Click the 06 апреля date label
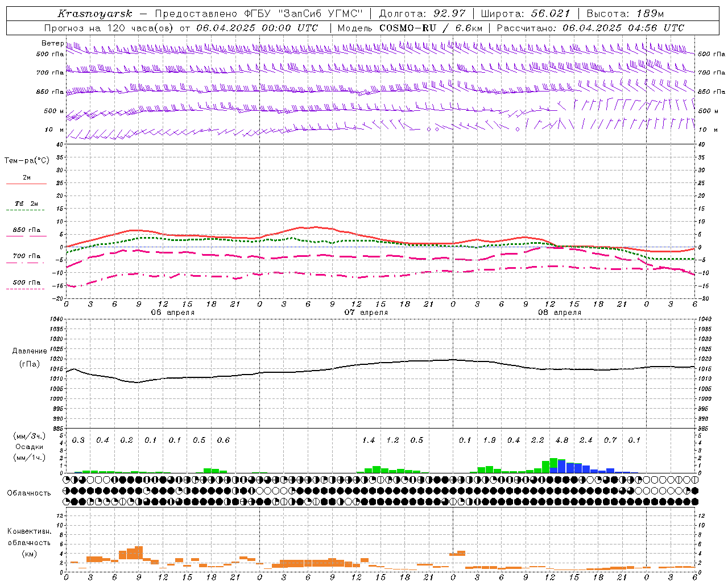This screenshot has width=728, height=582. [x=173, y=313]
